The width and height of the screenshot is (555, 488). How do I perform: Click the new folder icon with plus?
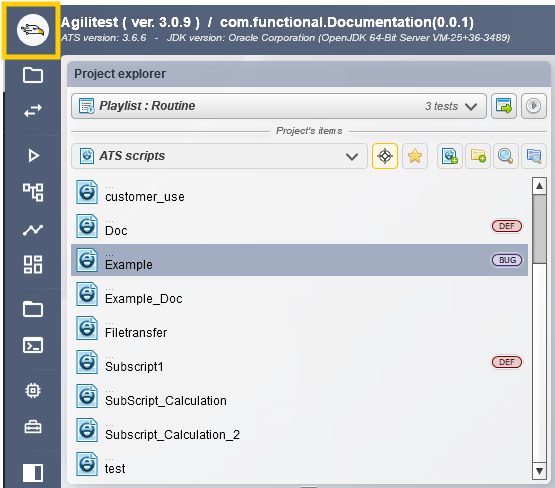pyautogui.click(x=478, y=156)
